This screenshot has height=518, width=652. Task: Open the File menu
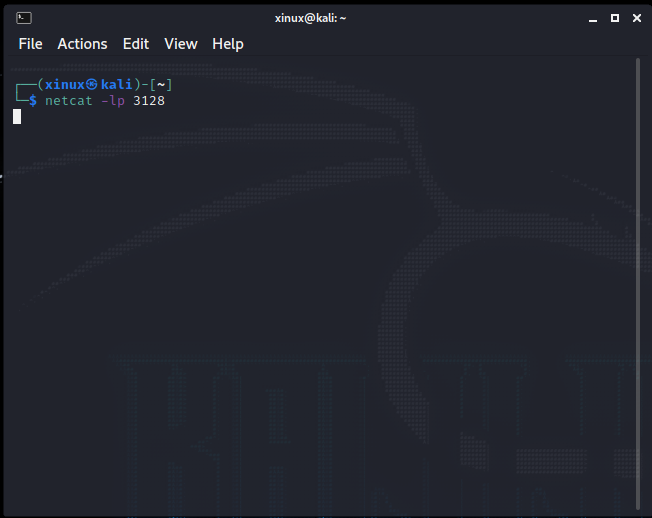(x=30, y=44)
